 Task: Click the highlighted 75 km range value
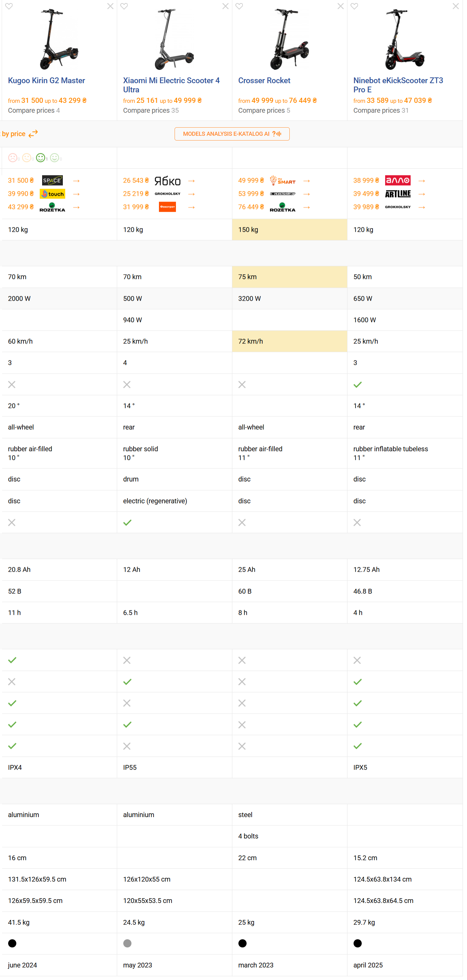pyautogui.click(x=247, y=277)
